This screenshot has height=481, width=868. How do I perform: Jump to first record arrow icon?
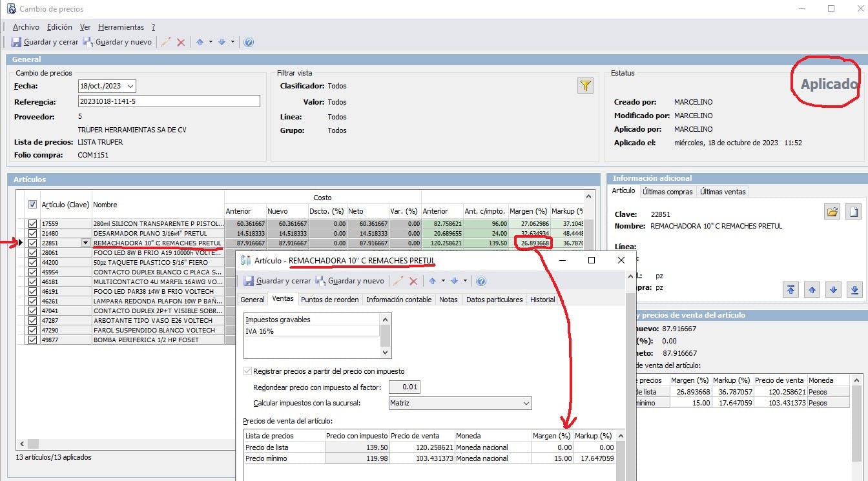coord(791,290)
